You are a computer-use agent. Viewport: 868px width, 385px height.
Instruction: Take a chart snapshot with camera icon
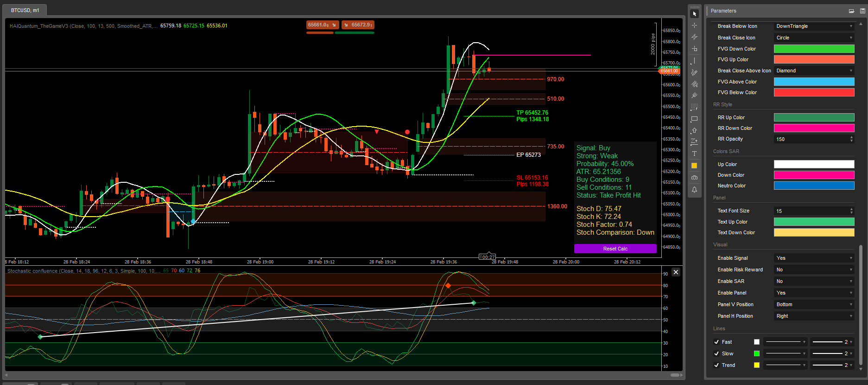tap(694, 178)
